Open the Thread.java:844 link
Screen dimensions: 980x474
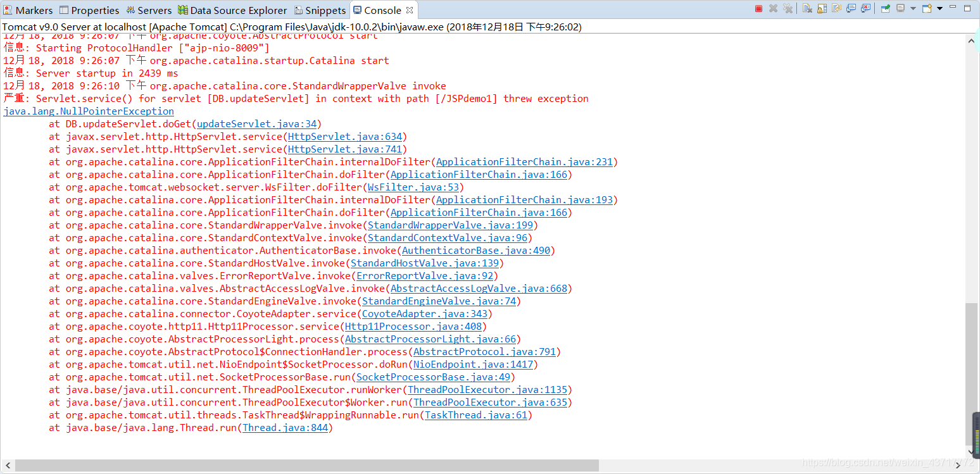coord(285,428)
